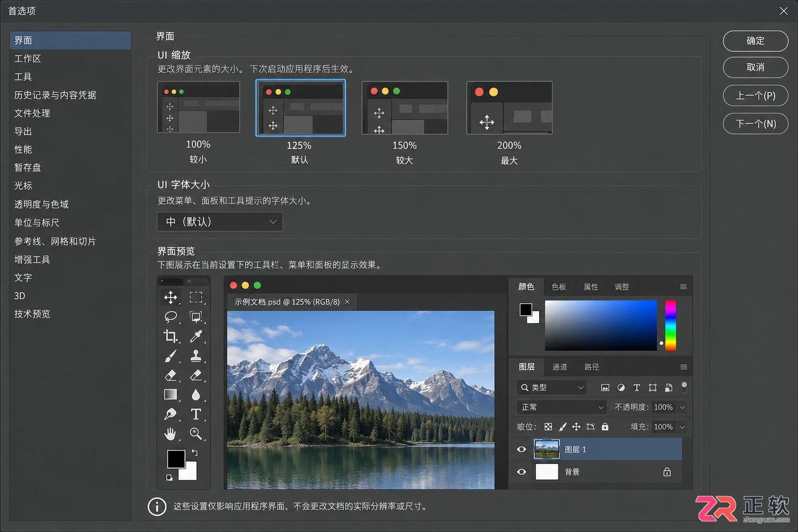Image resolution: width=798 pixels, height=532 pixels.
Task: Click the default colors reset icon
Action: [x=169, y=477]
